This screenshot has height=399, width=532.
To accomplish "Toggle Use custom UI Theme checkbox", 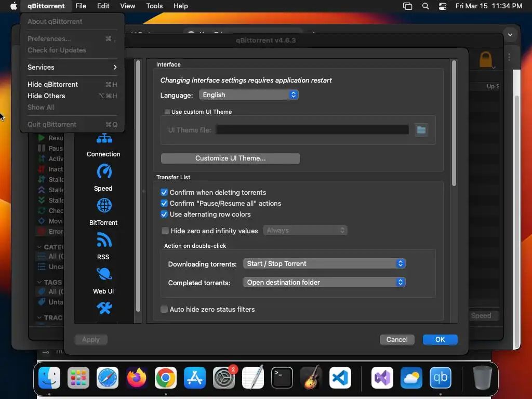I will [167, 112].
